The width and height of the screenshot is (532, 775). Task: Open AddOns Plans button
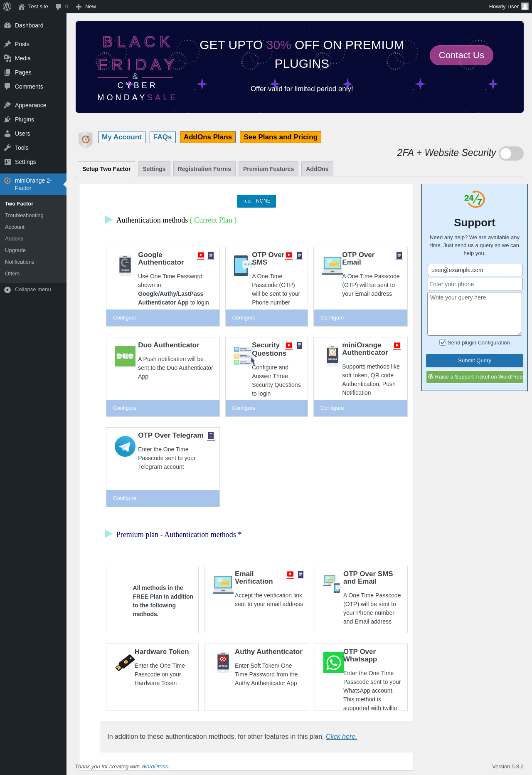pos(208,137)
